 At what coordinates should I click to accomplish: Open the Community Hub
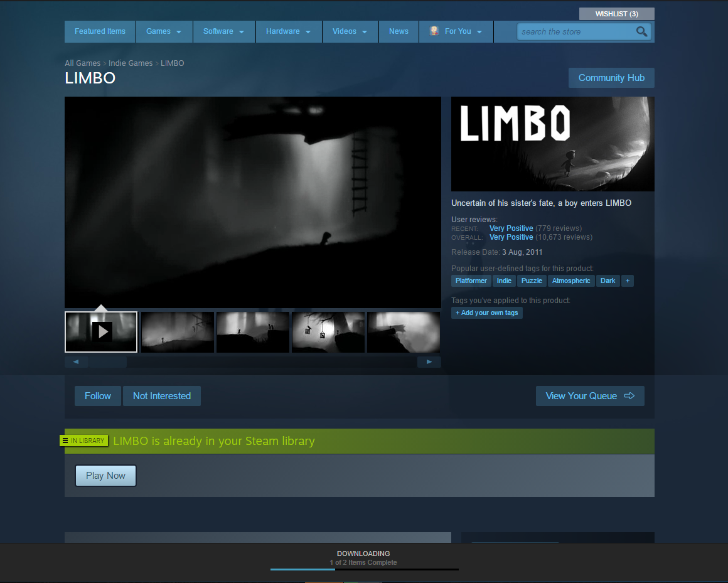[x=611, y=78]
